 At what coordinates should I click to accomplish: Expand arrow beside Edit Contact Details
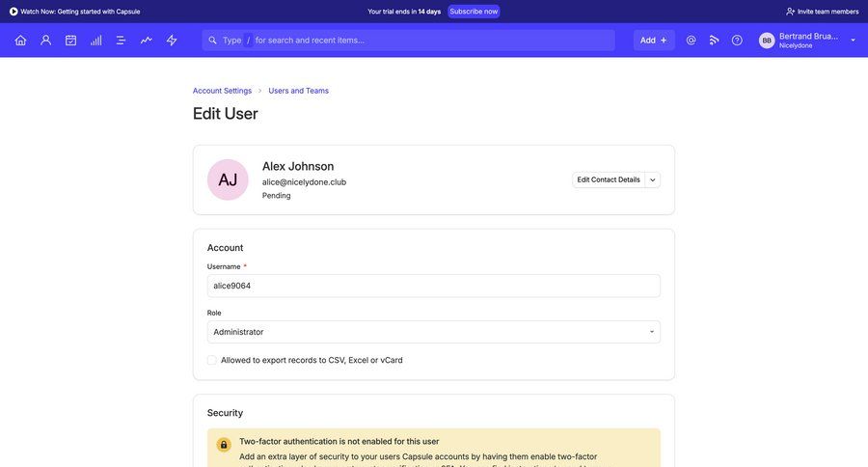pyautogui.click(x=653, y=179)
